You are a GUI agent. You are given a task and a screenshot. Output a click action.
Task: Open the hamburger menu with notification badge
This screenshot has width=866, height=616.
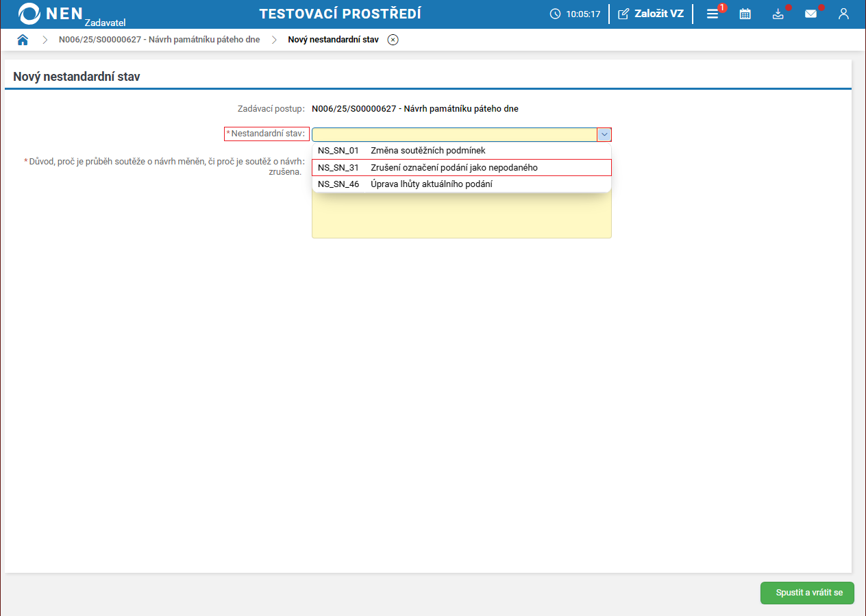pyautogui.click(x=713, y=14)
